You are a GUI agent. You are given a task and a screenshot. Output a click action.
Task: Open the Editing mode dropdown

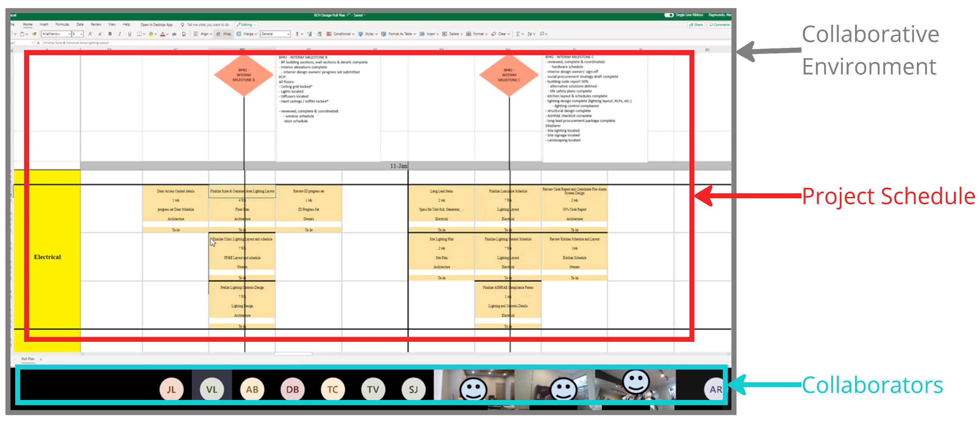click(x=246, y=25)
